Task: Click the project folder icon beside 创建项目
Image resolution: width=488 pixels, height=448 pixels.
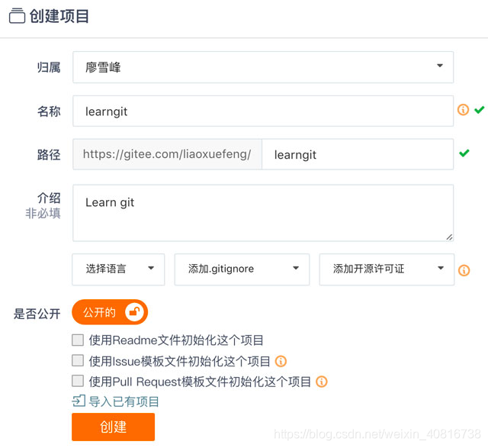Action: pos(17,16)
